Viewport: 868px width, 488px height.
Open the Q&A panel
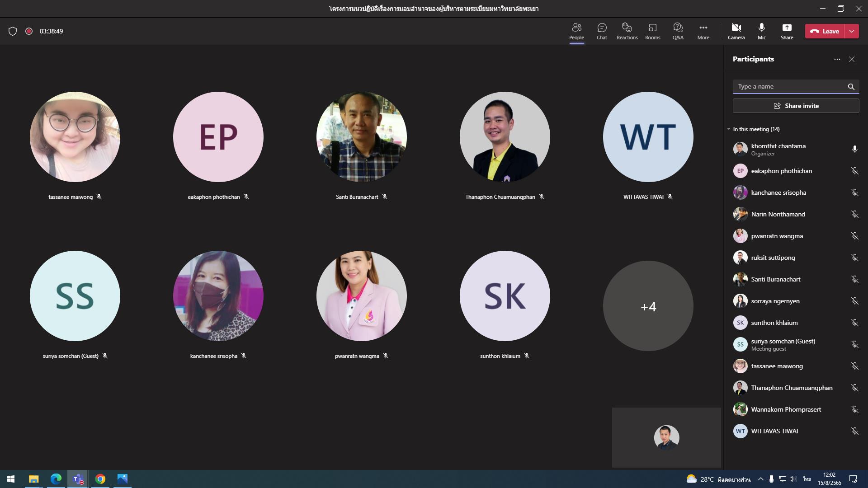pos(678,32)
